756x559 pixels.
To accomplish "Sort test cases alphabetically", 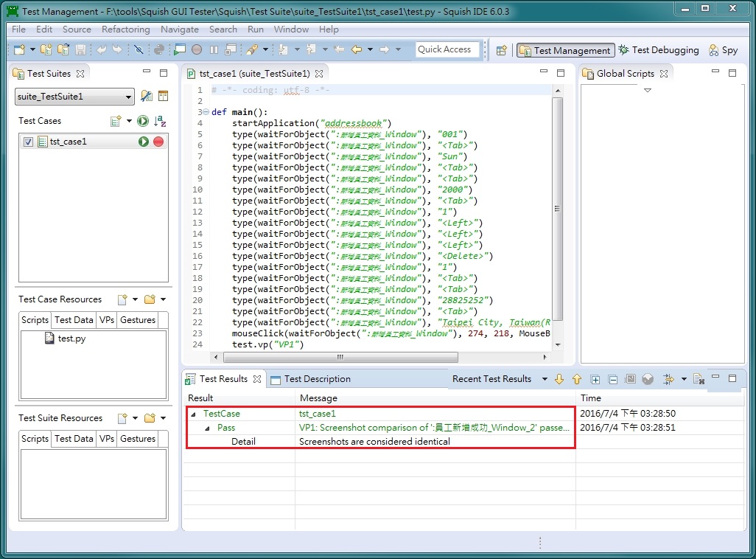I will pos(159,121).
